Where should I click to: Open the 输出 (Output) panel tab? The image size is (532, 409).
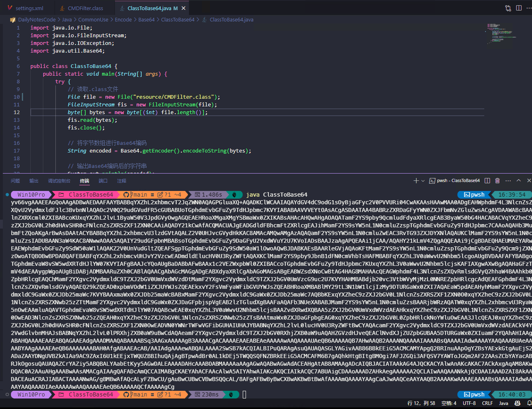[x=34, y=181]
